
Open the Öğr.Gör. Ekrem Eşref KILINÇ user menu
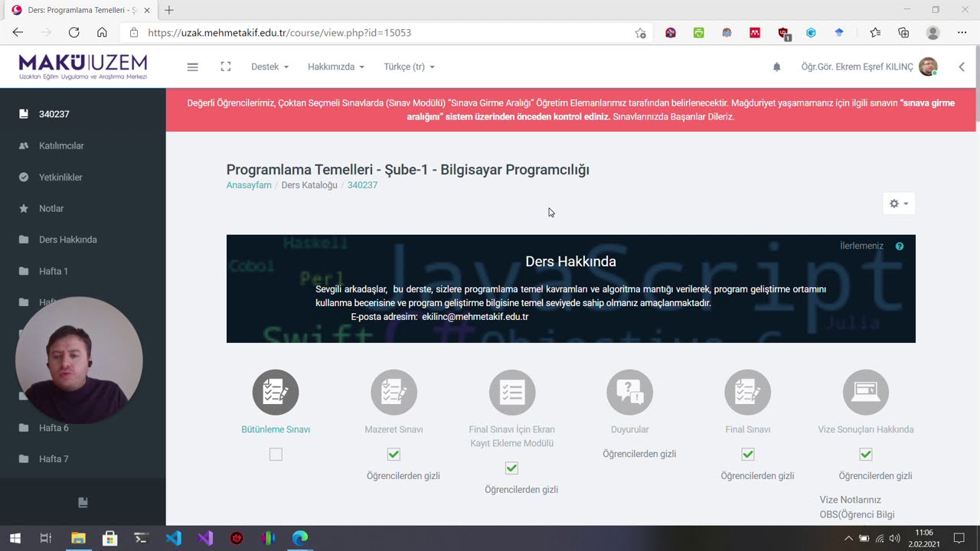869,67
